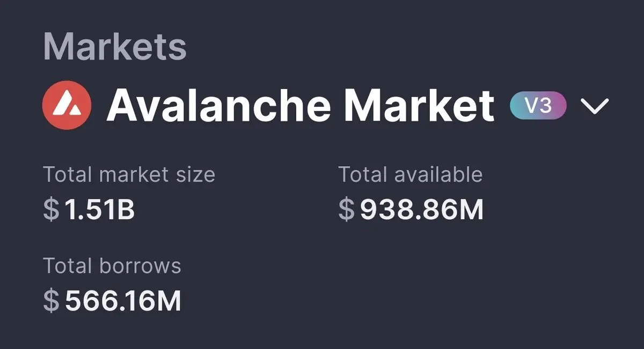
Task: Click the Total market size label
Action: click(x=129, y=175)
